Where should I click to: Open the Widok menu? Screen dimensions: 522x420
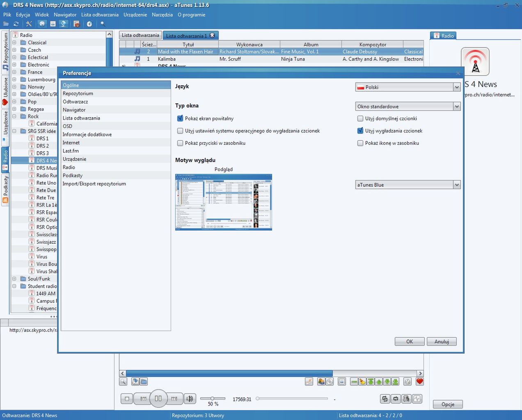click(42, 15)
